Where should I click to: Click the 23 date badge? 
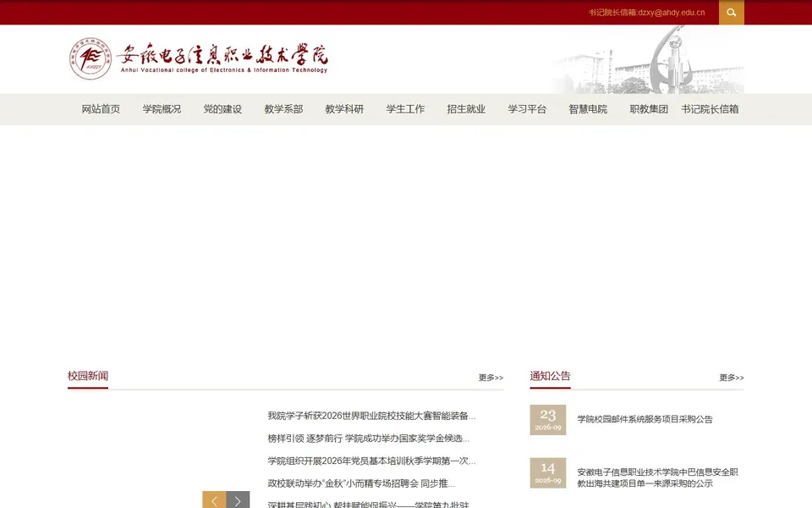[x=548, y=420]
